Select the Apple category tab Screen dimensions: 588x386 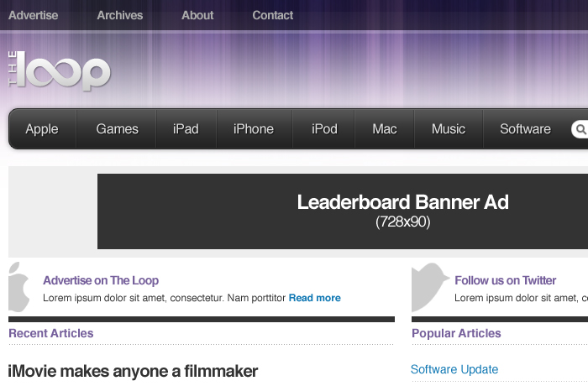42,129
